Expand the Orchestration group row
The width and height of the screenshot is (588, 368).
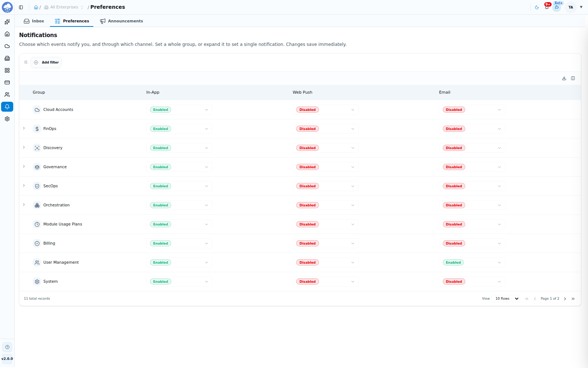24,205
